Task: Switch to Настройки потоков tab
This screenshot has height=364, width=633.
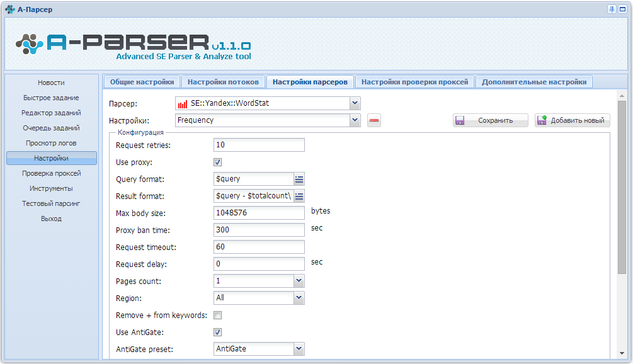Action: pyautogui.click(x=223, y=82)
